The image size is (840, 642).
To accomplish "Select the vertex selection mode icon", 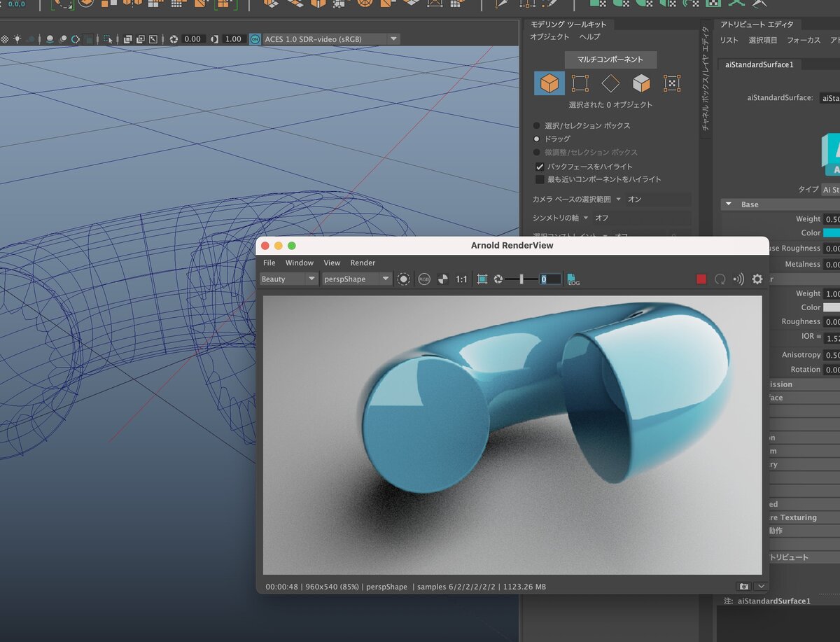I will pyautogui.click(x=581, y=83).
